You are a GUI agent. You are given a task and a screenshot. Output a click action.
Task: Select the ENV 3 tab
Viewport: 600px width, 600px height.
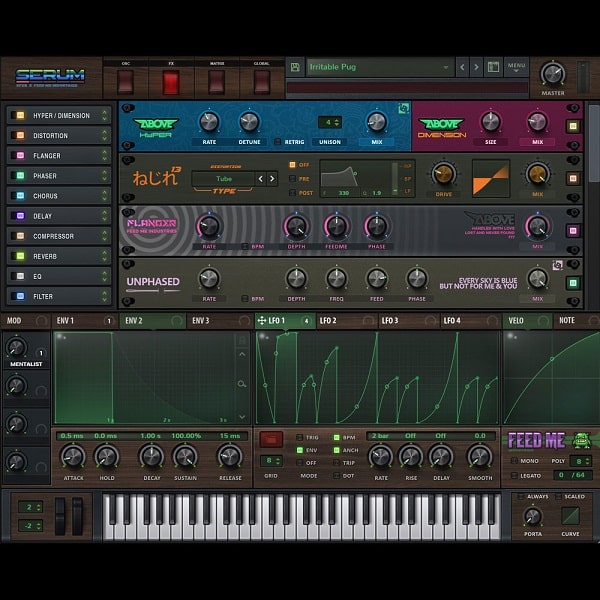point(200,321)
